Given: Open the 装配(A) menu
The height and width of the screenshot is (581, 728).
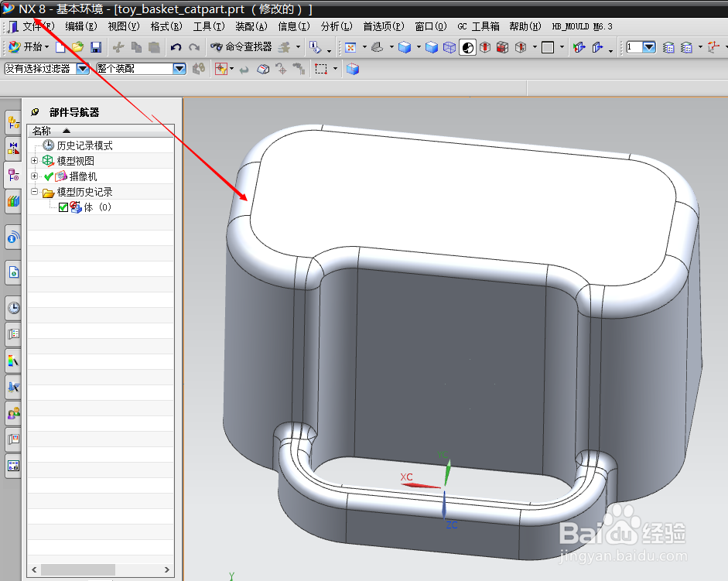Looking at the screenshot, I should tap(251, 26).
